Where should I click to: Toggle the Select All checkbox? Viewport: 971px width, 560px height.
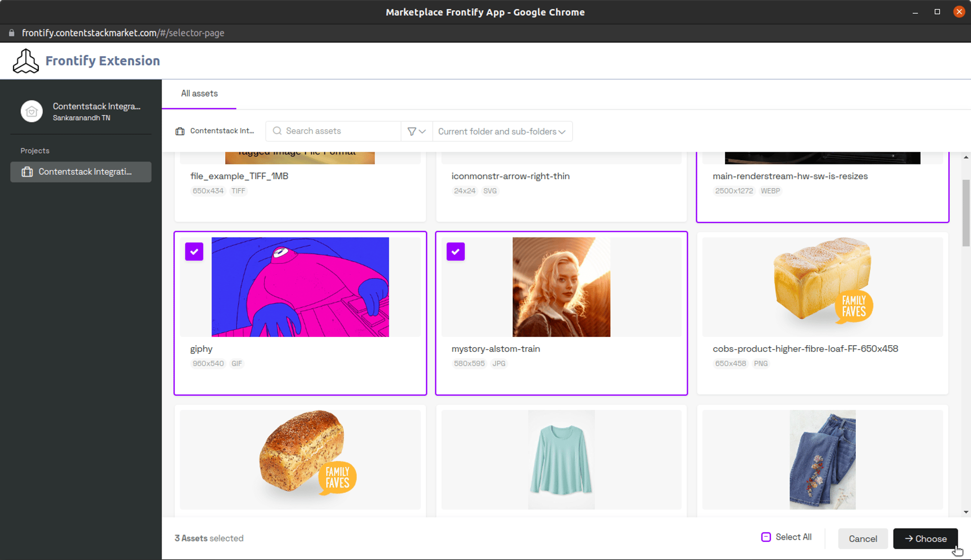(766, 537)
